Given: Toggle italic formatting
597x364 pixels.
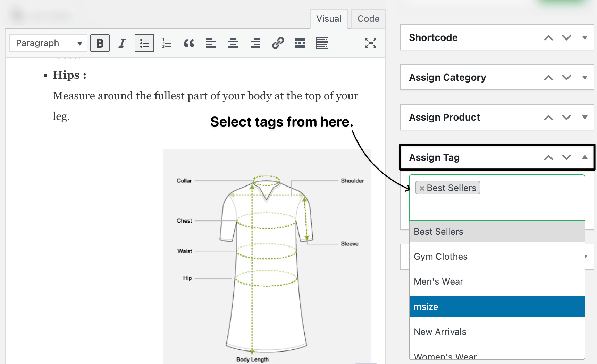Looking at the screenshot, I should tap(122, 43).
